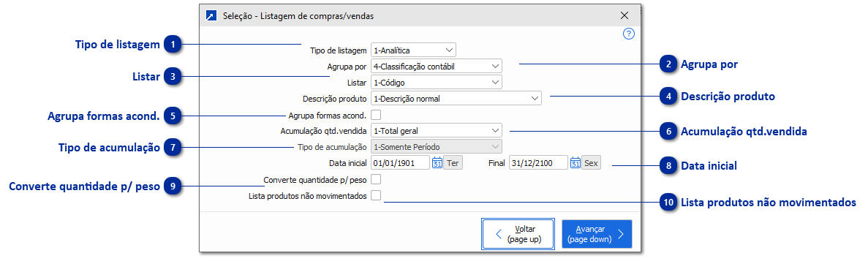Screen dimensions: 868x264
Task: Click the Avançar (page down) button
Action: click(597, 234)
